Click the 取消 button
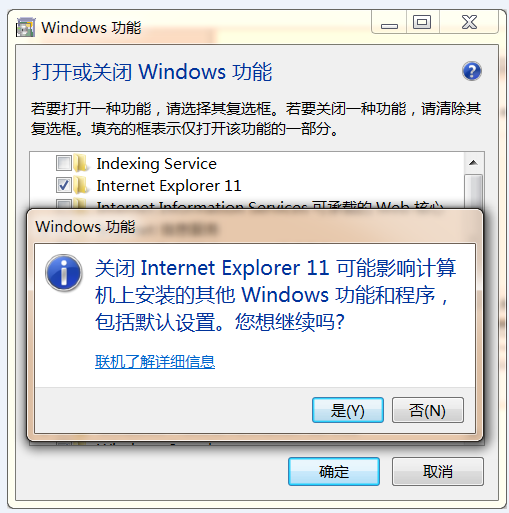The height and width of the screenshot is (513, 509). tap(438, 471)
